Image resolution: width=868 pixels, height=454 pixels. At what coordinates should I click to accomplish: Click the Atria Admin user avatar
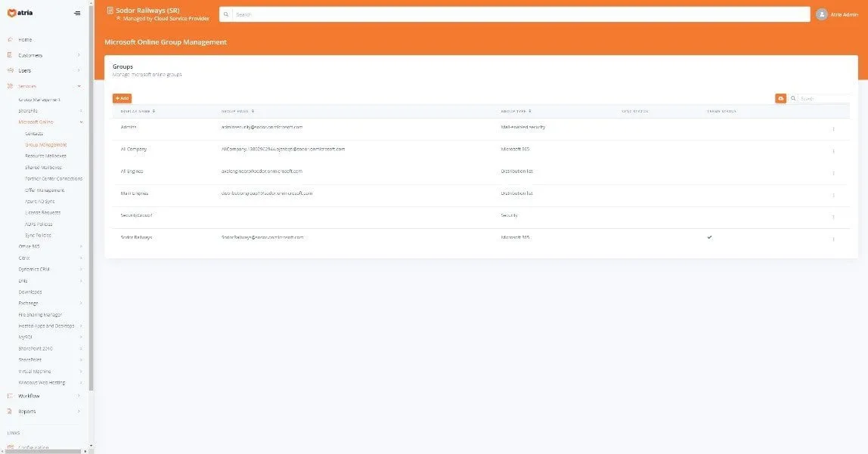[x=821, y=14]
